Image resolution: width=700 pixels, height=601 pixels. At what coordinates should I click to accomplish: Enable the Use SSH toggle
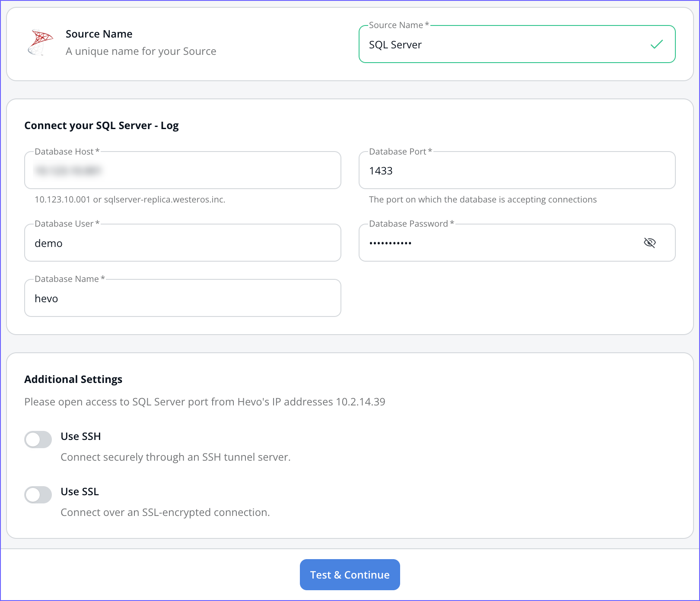38,440
